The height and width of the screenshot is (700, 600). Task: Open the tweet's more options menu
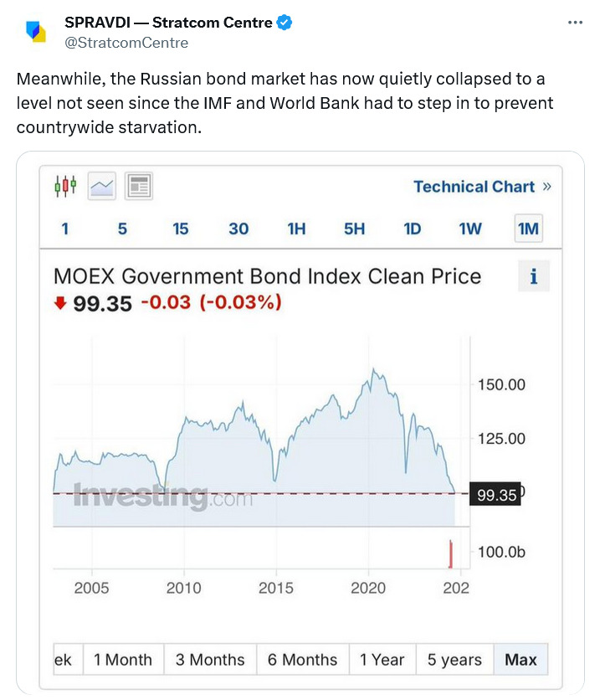tap(574, 23)
